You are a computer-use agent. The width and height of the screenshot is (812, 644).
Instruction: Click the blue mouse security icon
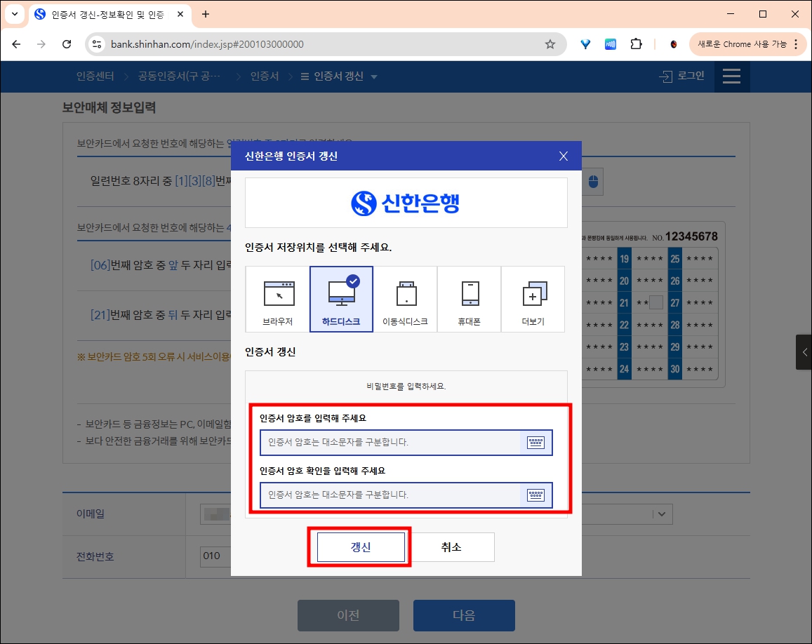(592, 182)
